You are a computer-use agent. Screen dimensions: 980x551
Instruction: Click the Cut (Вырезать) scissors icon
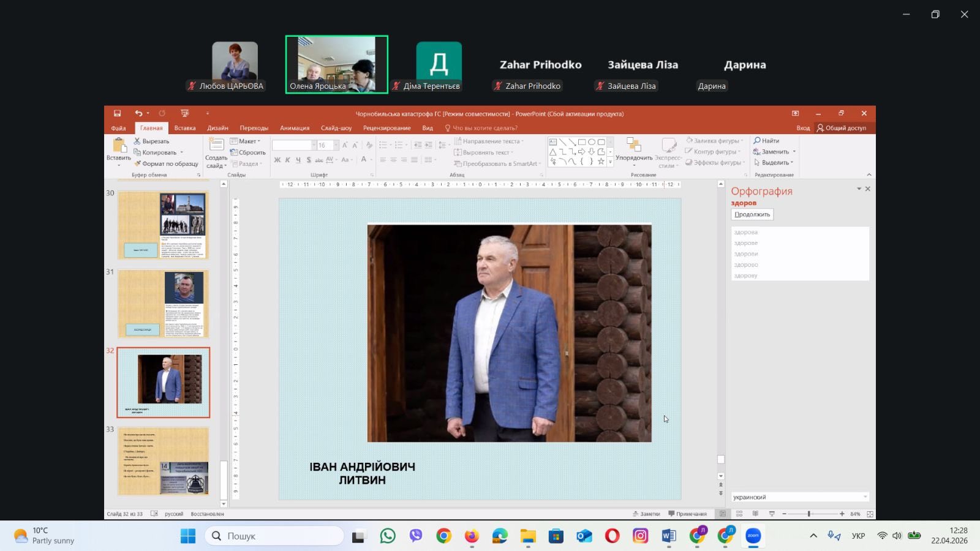point(138,141)
